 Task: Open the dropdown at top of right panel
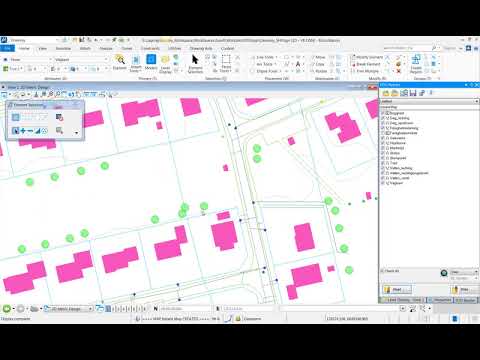pos(430,101)
